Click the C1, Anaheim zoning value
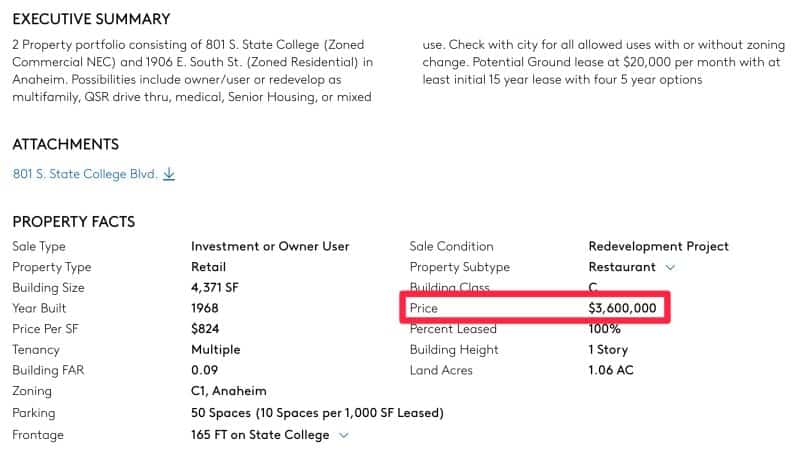800x468 pixels. pos(229,391)
